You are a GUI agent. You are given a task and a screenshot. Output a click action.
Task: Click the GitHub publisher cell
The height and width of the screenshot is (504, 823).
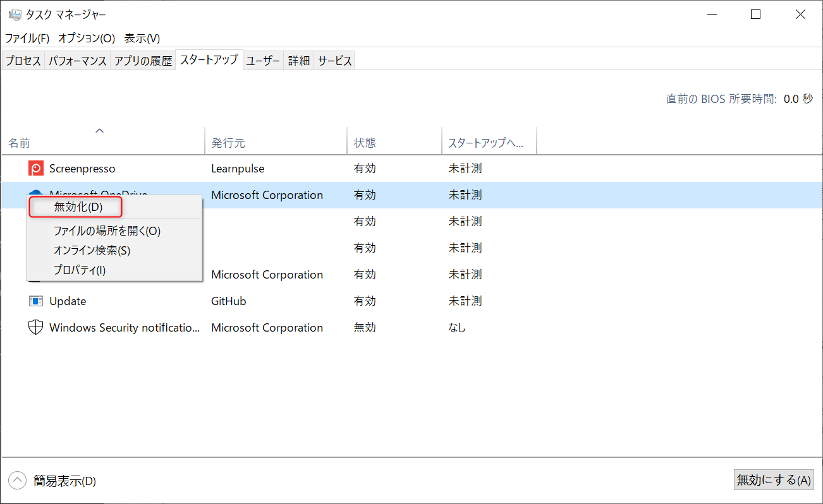coord(229,301)
